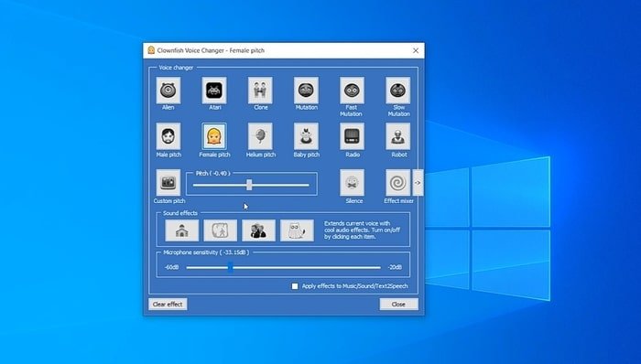Click the Clear effect button

168,304
